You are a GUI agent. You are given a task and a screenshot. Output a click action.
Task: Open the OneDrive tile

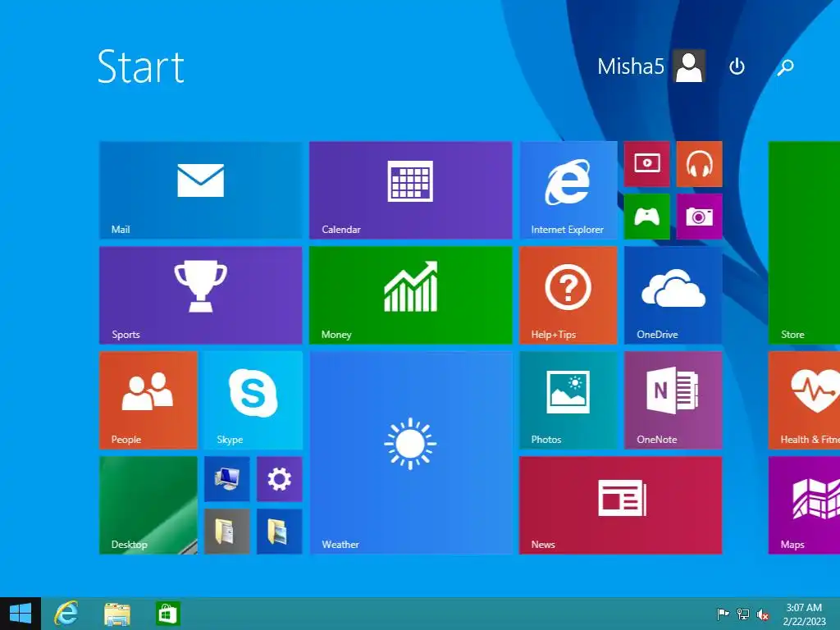[x=673, y=295]
